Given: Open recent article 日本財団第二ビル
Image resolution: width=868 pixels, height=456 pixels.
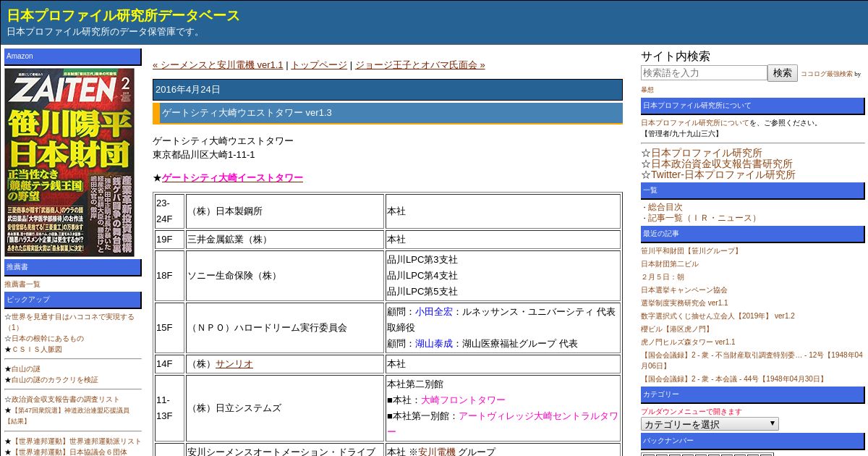Looking at the screenshot, I should point(670,264).
